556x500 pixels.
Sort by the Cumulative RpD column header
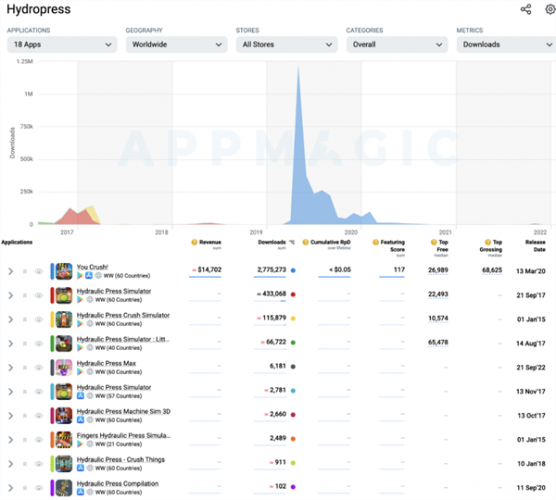tap(330, 242)
